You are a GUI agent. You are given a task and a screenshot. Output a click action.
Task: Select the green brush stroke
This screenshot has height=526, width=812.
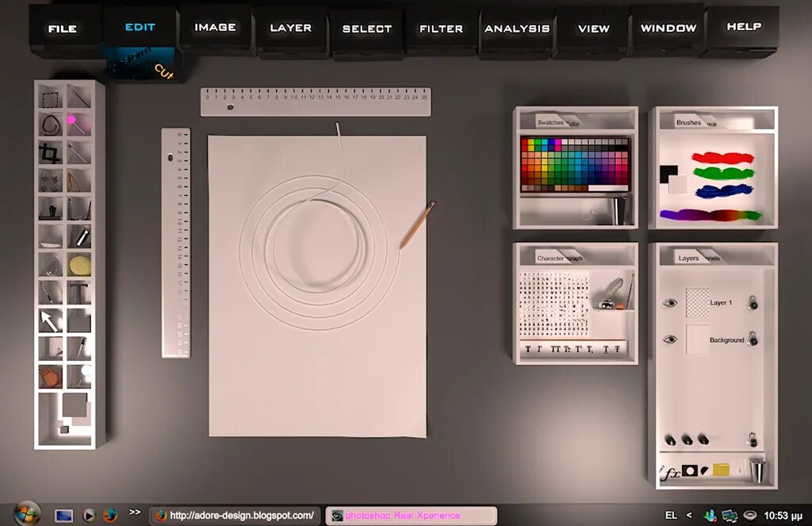point(723,173)
